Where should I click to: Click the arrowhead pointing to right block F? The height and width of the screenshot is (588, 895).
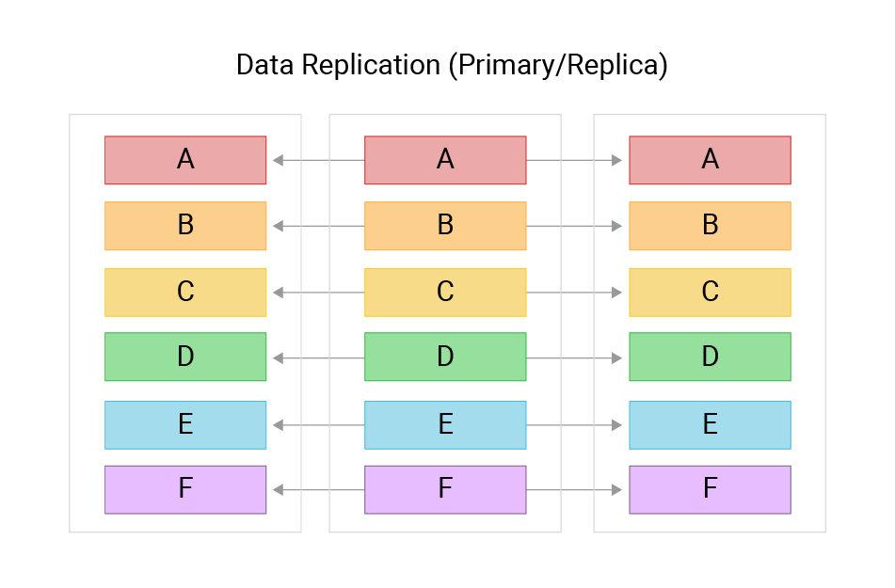click(x=616, y=490)
